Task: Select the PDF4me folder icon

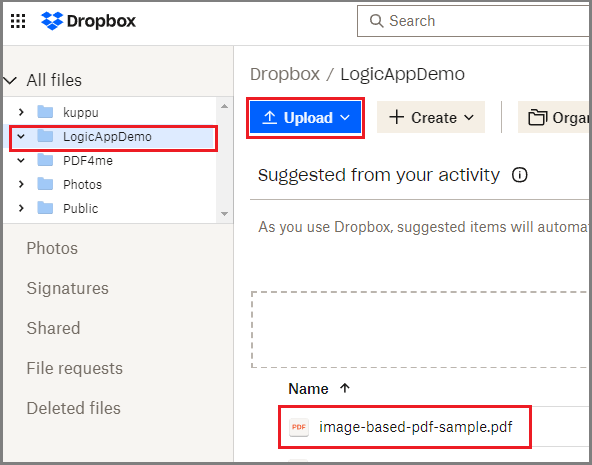Action: click(x=45, y=160)
